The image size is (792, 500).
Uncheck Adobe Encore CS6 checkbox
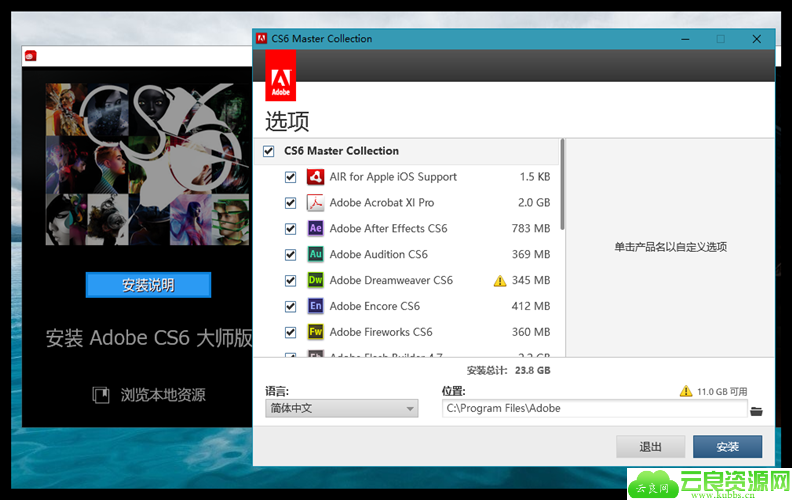pos(290,307)
